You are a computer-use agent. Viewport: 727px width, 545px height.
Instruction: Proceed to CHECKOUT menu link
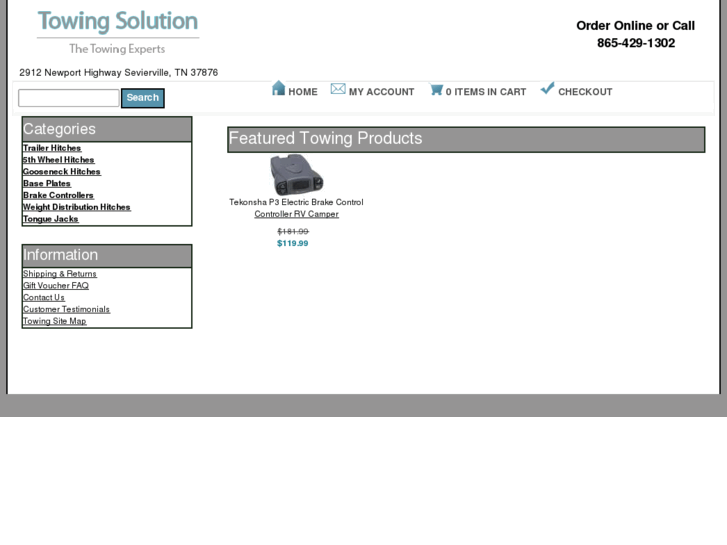(585, 92)
